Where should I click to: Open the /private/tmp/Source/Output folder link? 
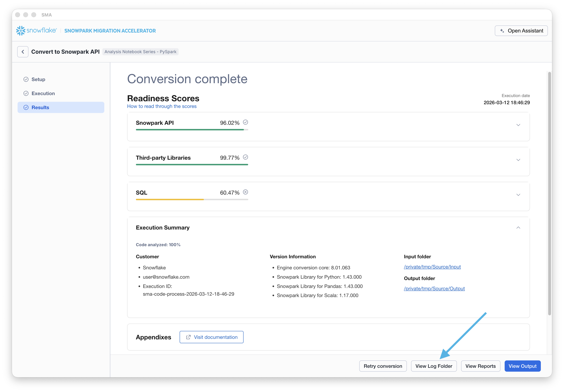click(x=434, y=289)
